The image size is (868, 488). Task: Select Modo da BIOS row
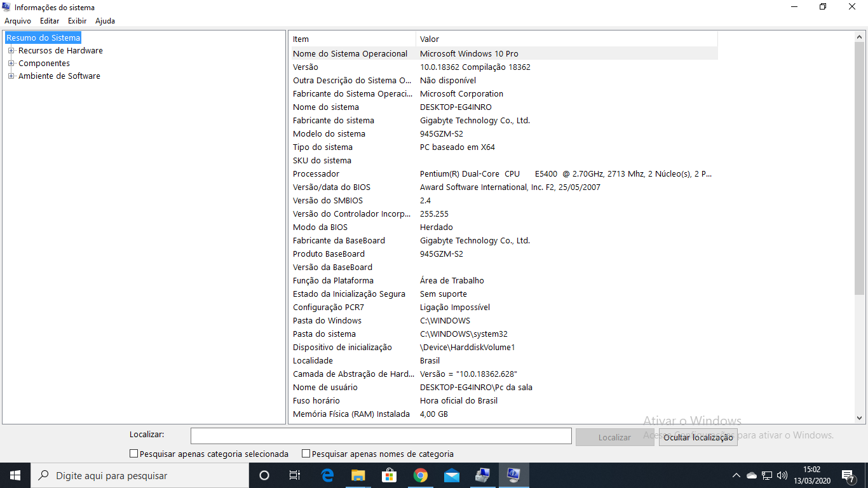[504, 227]
